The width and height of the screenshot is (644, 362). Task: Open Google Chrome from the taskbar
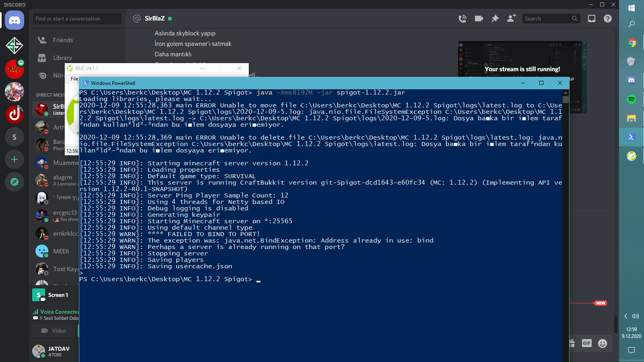pyautogui.click(x=632, y=43)
